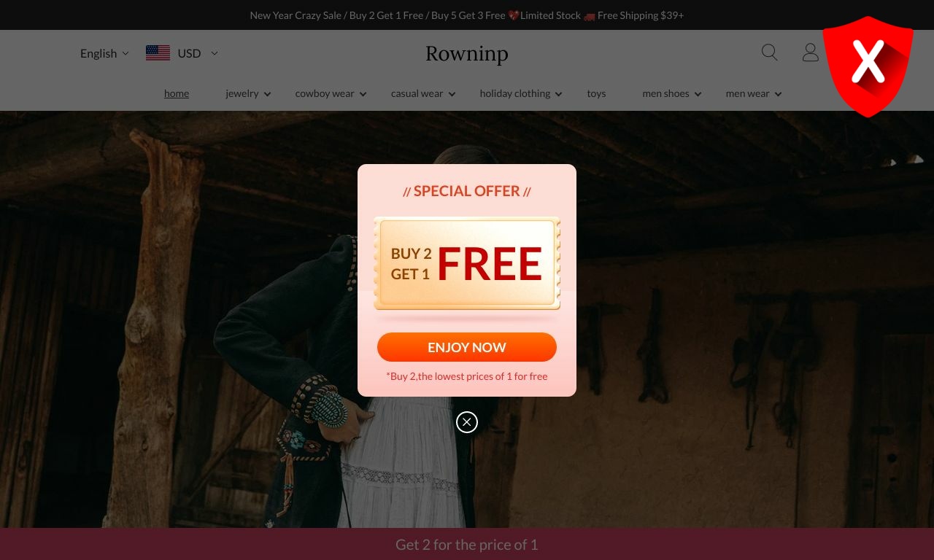Expand the cowboy wear submenu arrow
The width and height of the screenshot is (934, 560).
pyautogui.click(x=363, y=94)
